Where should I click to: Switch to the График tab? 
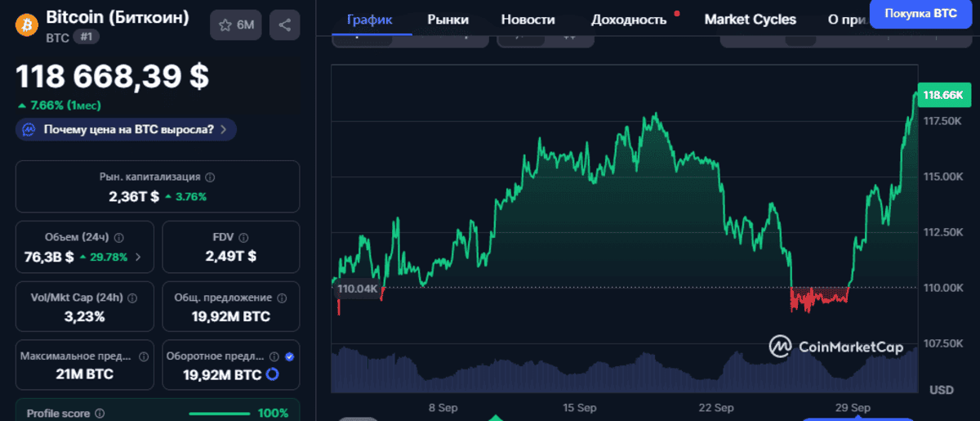(369, 20)
